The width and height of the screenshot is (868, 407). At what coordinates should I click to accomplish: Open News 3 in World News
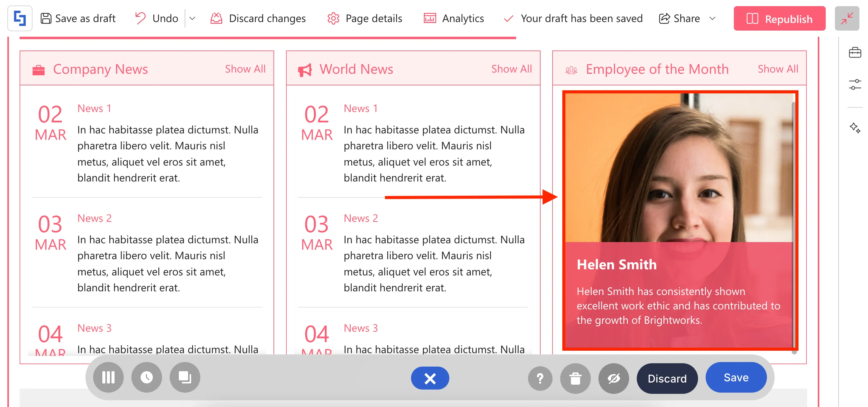pos(360,328)
